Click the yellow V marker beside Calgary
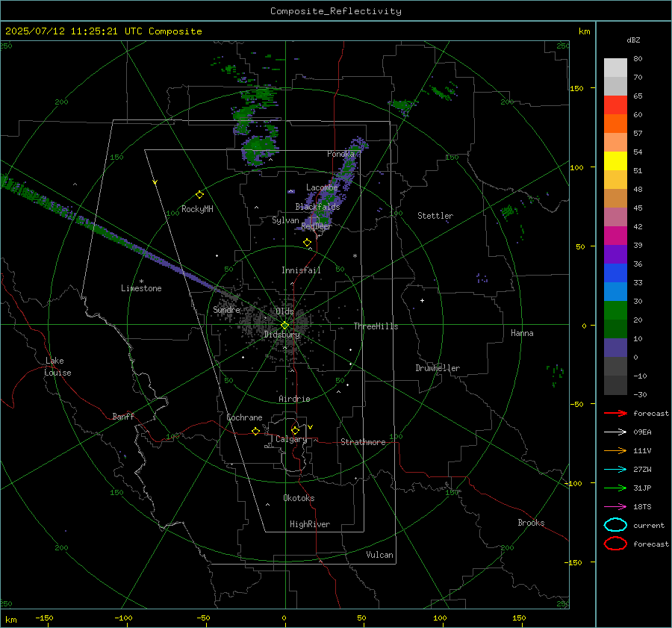 pos(311,427)
